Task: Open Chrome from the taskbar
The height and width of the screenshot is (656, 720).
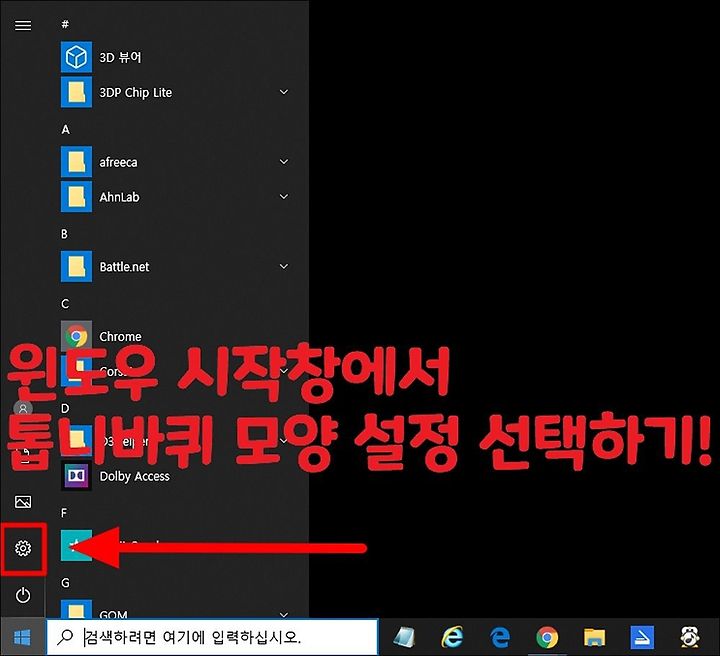Action: (547, 637)
